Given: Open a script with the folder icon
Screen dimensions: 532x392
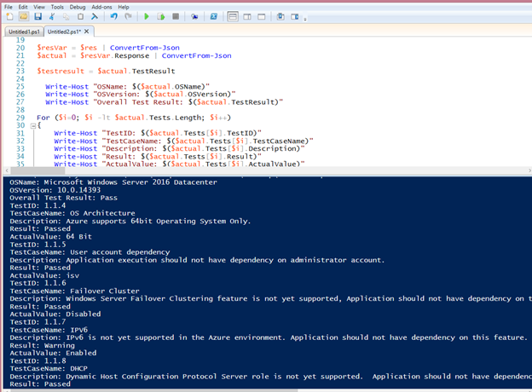Looking at the screenshot, I should point(23,16).
